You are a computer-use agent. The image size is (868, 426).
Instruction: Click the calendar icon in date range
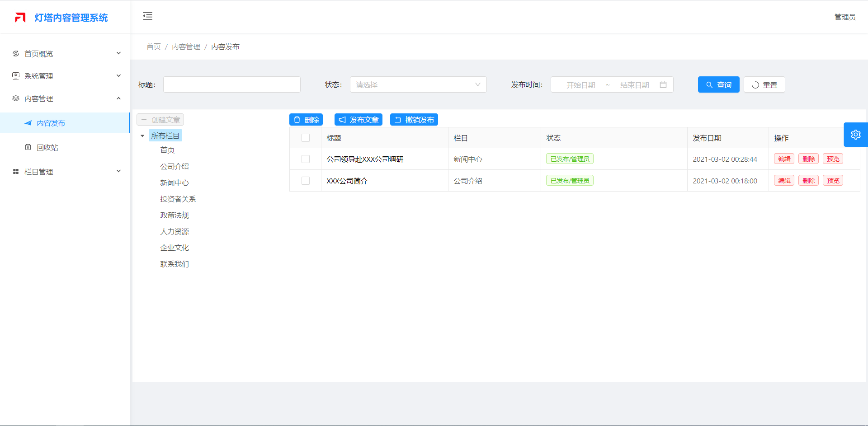point(663,85)
